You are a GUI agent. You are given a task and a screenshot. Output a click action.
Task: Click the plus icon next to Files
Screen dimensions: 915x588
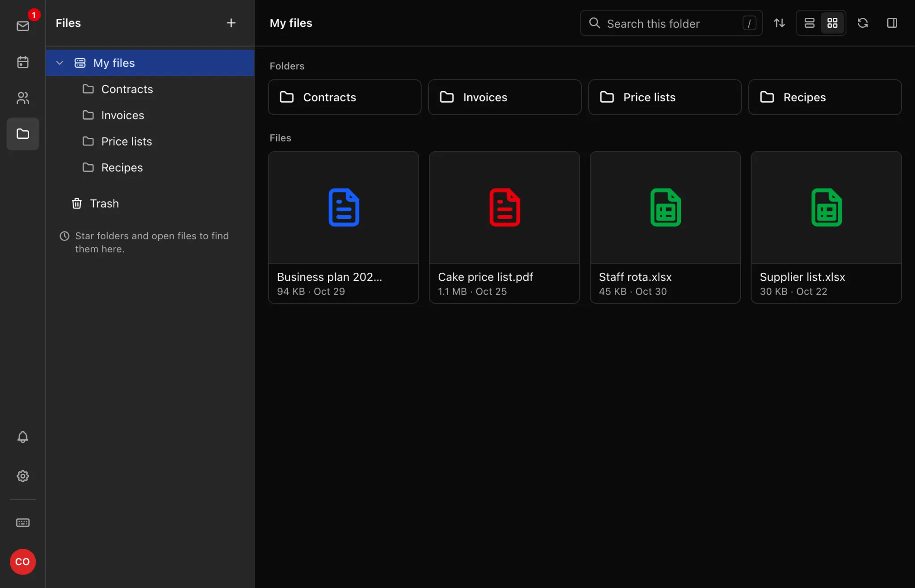(x=231, y=23)
